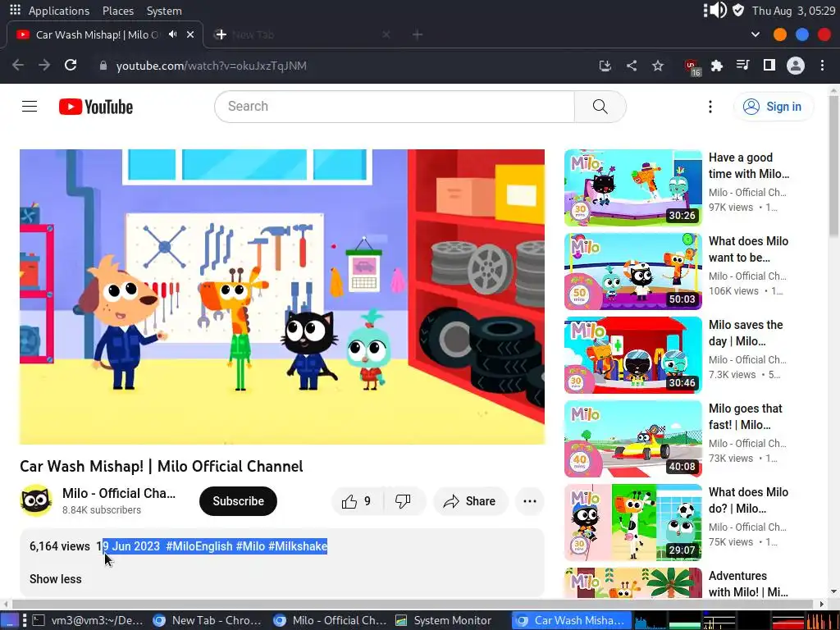
Task: Click the video player
Action: coord(282,297)
